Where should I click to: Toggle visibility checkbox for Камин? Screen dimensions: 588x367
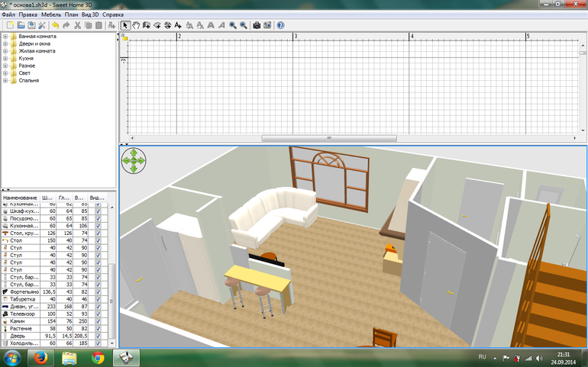pos(99,321)
